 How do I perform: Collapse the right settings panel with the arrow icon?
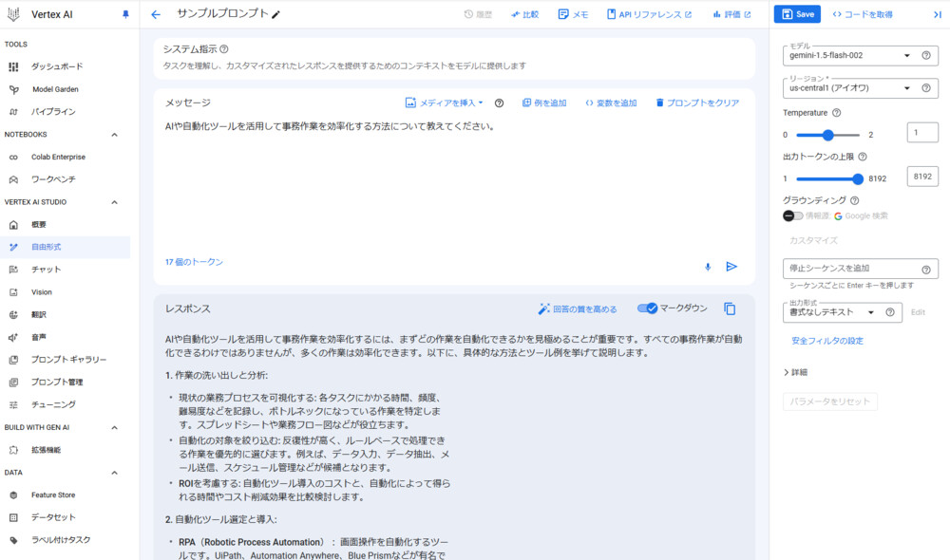pyautogui.click(x=938, y=14)
